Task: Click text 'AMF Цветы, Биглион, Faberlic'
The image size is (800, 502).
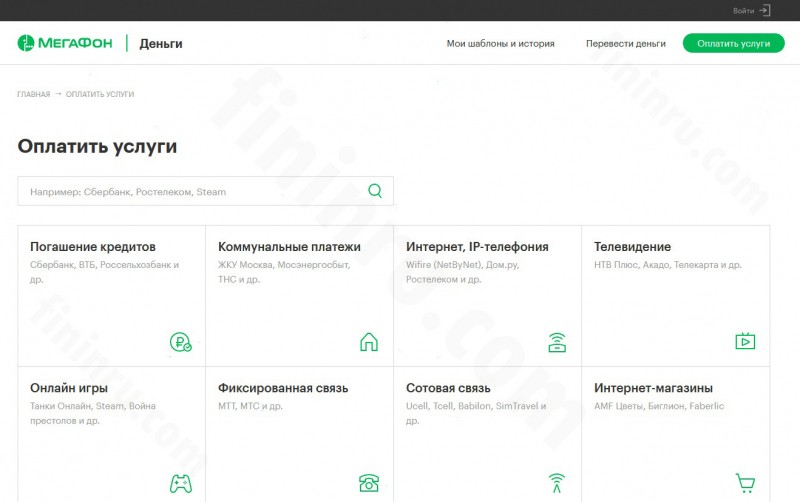Action: 659,406
